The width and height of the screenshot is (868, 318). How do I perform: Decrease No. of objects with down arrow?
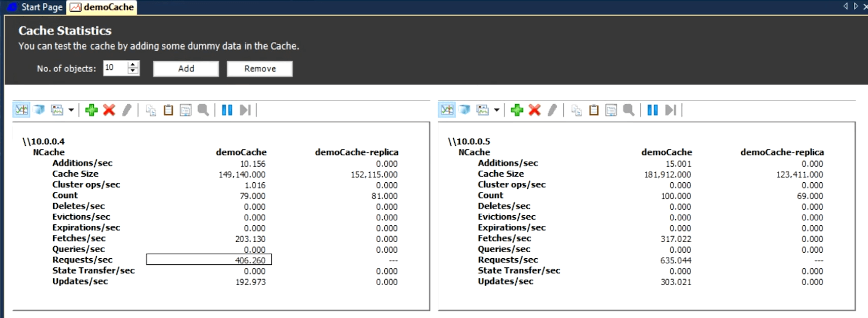click(x=133, y=71)
